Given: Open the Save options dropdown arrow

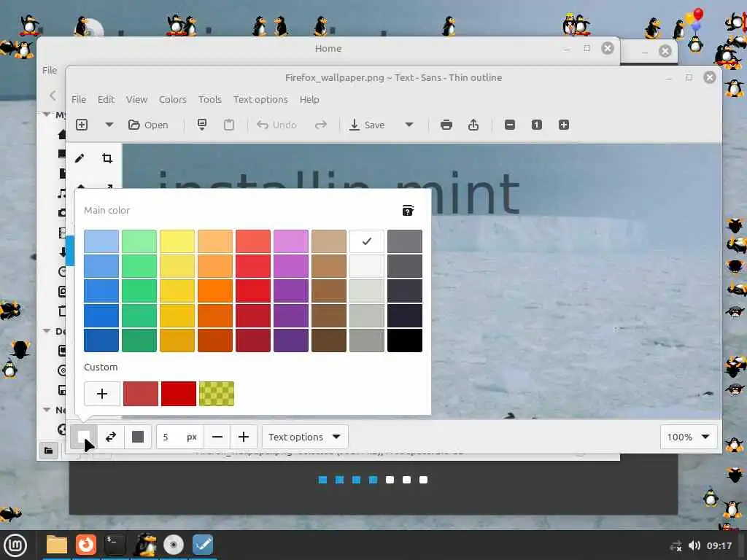Looking at the screenshot, I should 409,125.
